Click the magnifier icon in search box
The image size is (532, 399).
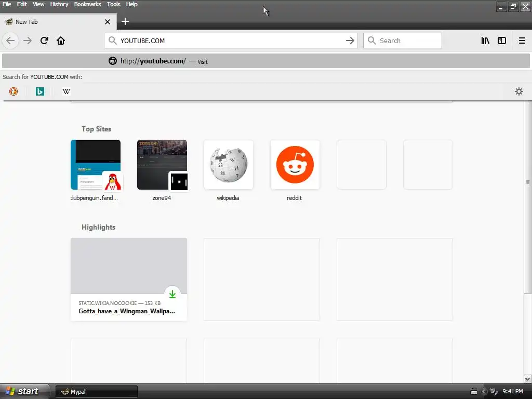372,41
